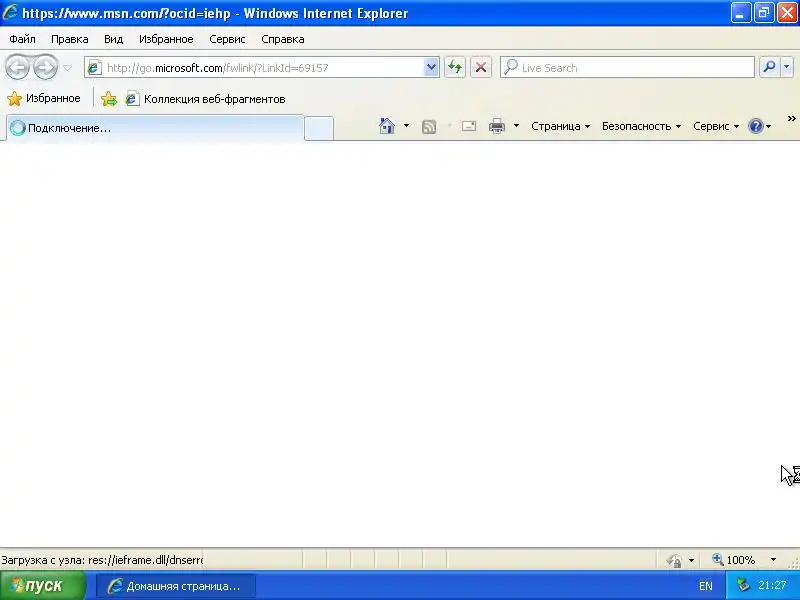The height and width of the screenshot is (600, 800).
Task: Open the Избранное menu in the menu bar
Action: (166, 39)
